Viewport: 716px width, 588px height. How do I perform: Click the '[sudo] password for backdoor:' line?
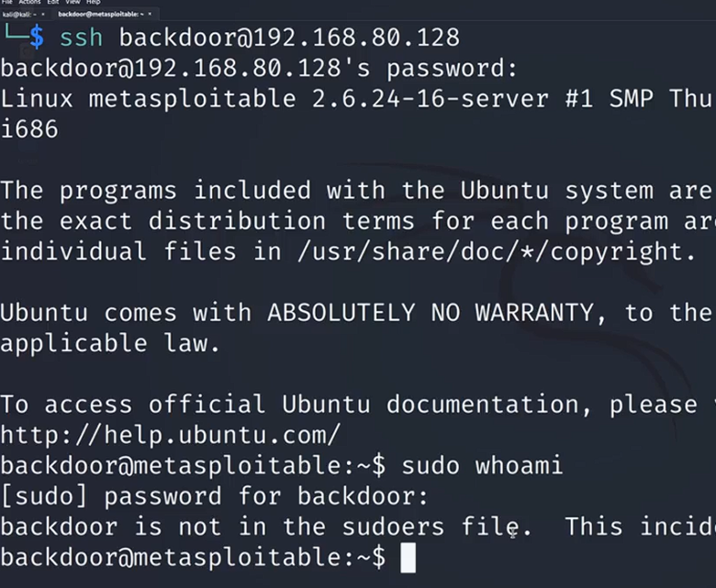point(214,496)
